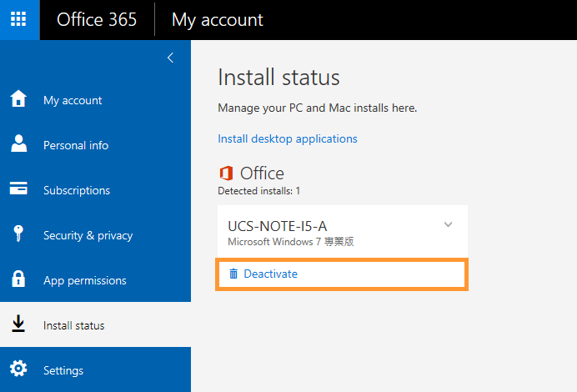Click the card icon for Subscriptions
The image size is (577, 392).
point(18,188)
